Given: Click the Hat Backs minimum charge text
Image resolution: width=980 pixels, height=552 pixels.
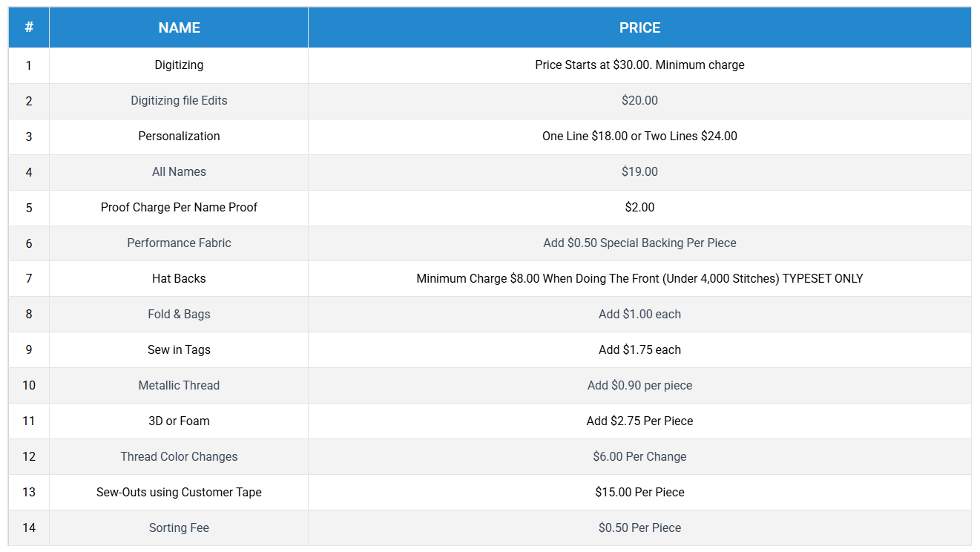Looking at the screenshot, I should (x=639, y=279).
